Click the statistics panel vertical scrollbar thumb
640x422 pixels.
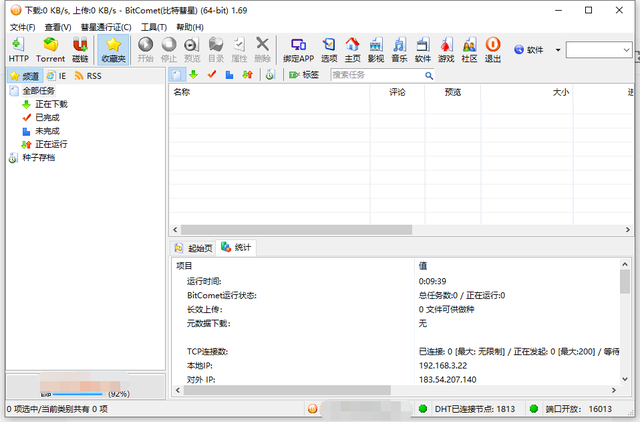625,282
